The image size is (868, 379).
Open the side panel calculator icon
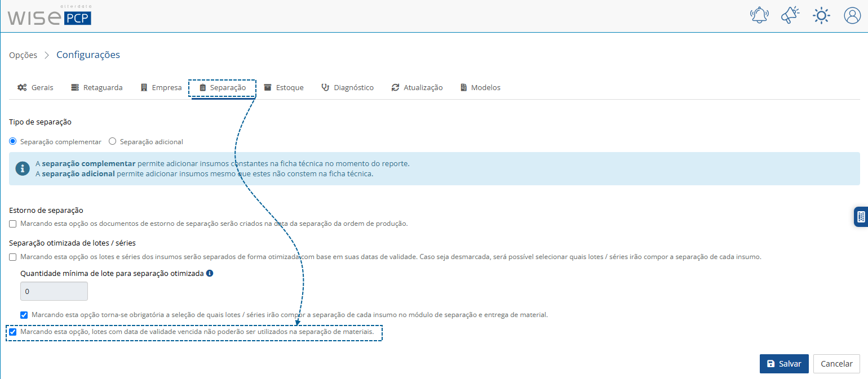pyautogui.click(x=861, y=216)
